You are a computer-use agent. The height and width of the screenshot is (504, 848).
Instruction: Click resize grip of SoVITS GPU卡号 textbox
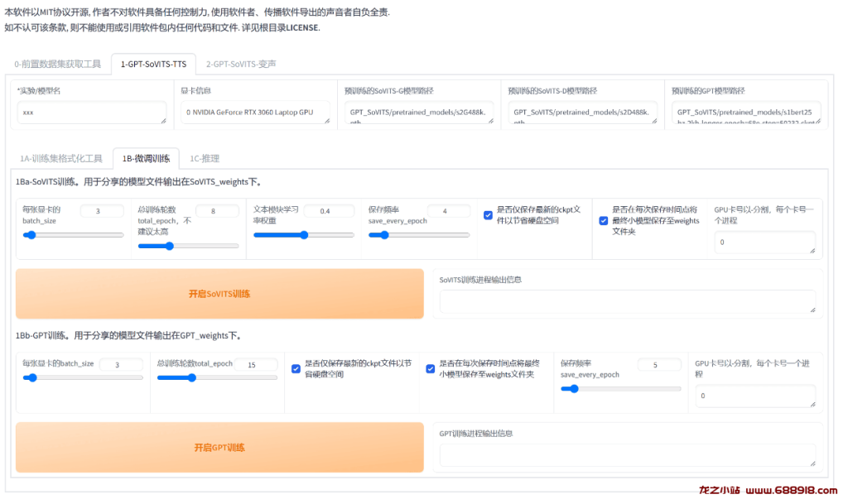coord(812,251)
